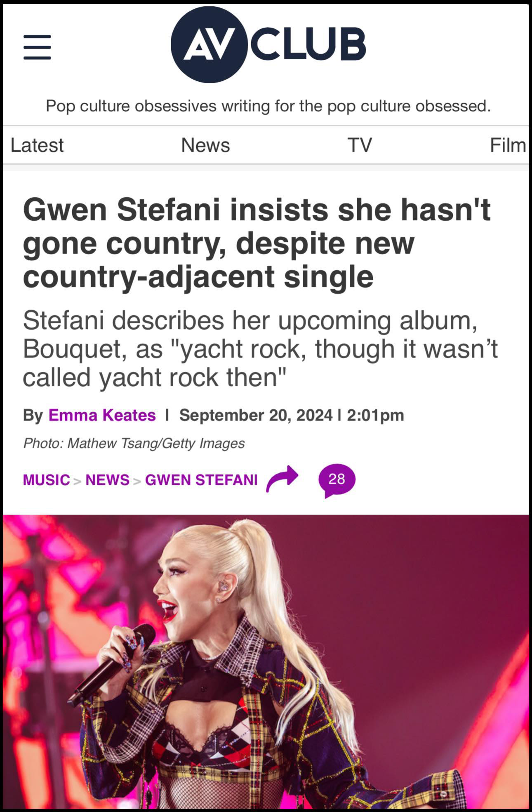Switch to the Latest tab
The height and width of the screenshot is (812, 532).
click(x=37, y=145)
